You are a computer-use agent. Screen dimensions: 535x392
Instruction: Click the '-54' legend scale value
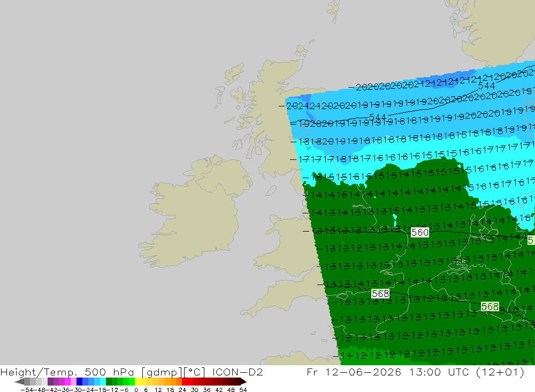tap(27, 390)
